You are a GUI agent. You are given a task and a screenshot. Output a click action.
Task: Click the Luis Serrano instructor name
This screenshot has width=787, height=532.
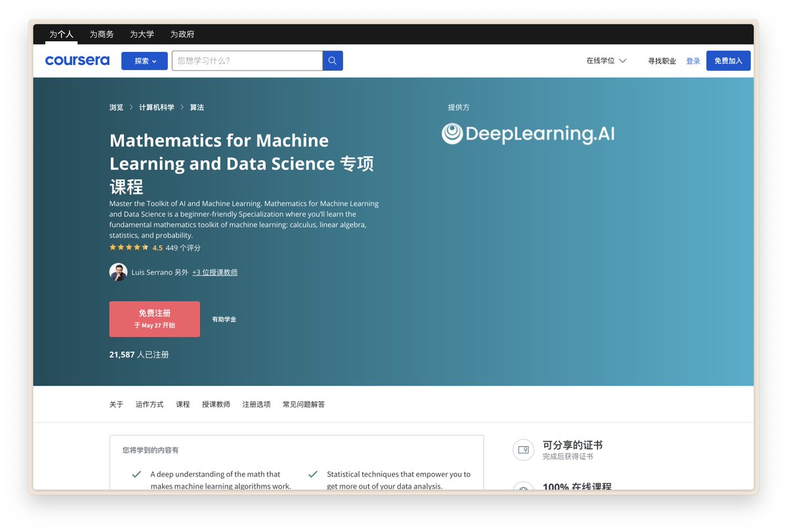click(x=151, y=272)
